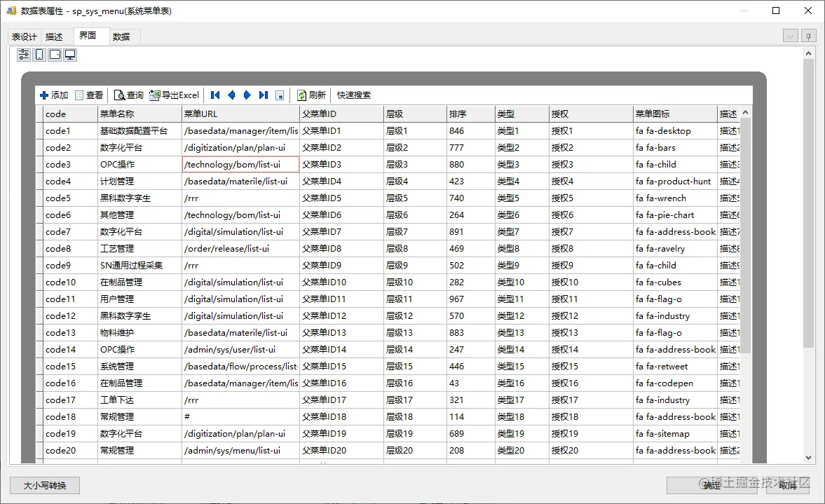This screenshot has height=504, width=825.
Task: Select the 层级10 cell
Action: coord(415,282)
